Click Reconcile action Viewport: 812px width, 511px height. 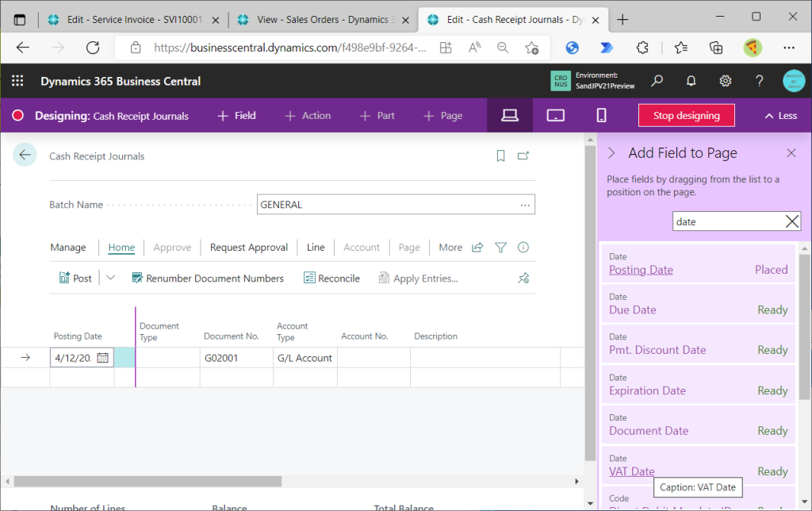pos(331,279)
